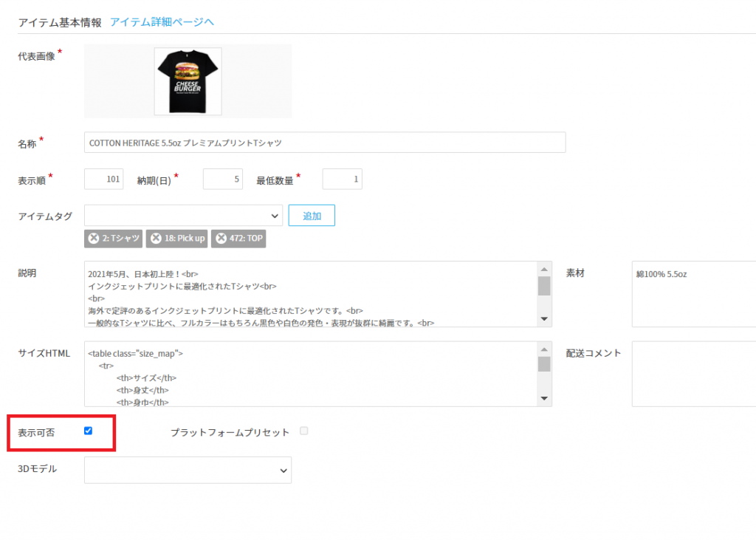Expand the 3Dモデル dropdown
This screenshot has width=756, height=540.
188,470
